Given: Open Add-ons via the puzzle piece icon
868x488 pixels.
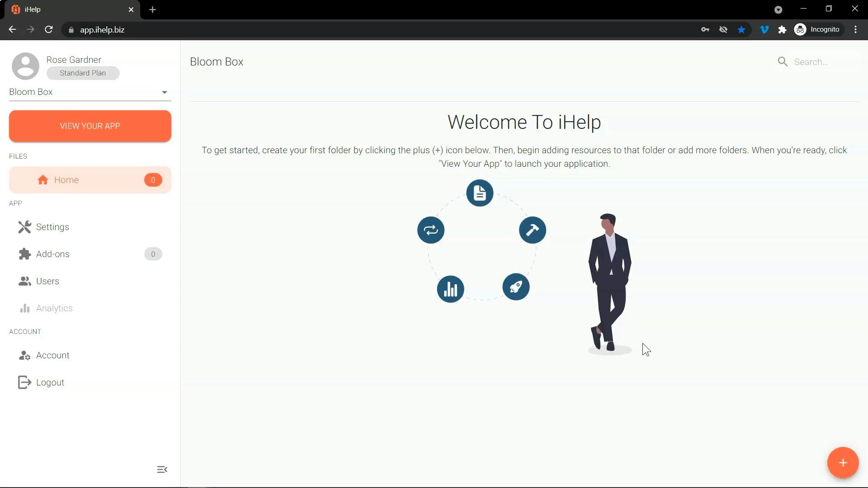Looking at the screenshot, I should tap(24, 254).
